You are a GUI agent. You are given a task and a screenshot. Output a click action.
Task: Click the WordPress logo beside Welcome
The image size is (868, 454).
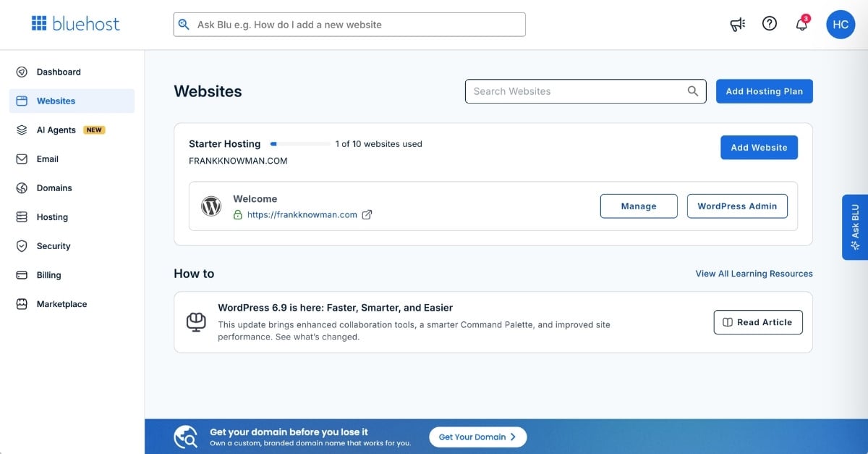[x=210, y=206]
